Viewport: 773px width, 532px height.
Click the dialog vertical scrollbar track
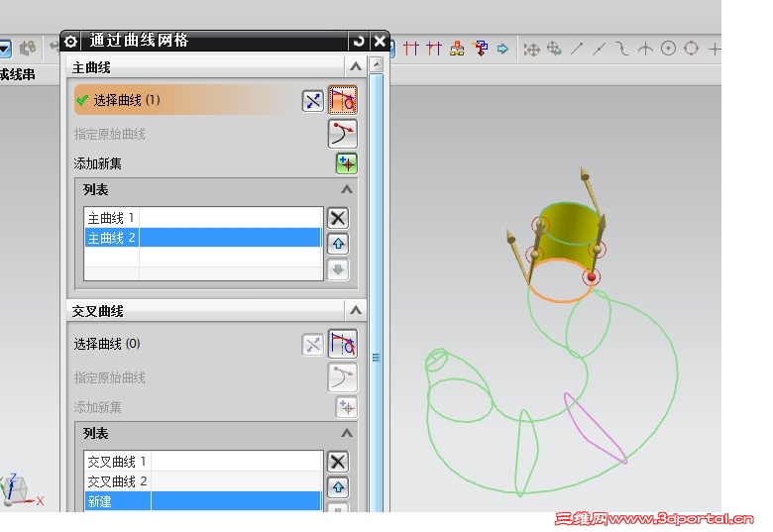pos(377,290)
